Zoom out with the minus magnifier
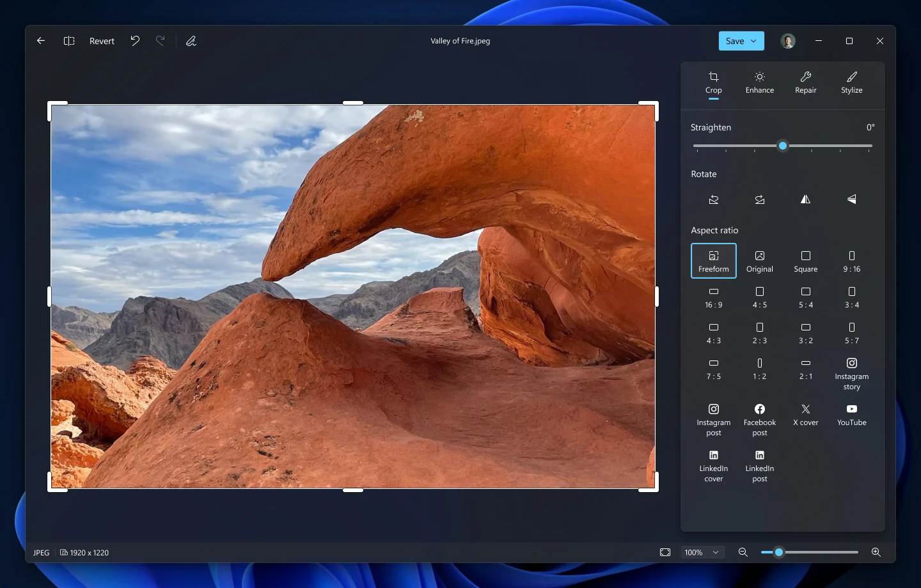 pyautogui.click(x=743, y=552)
